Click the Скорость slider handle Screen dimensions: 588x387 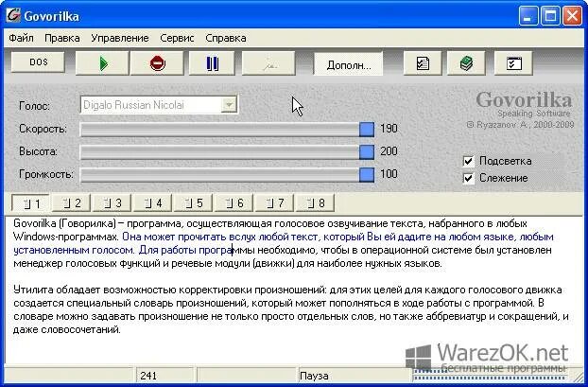pyautogui.click(x=367, y=129)
